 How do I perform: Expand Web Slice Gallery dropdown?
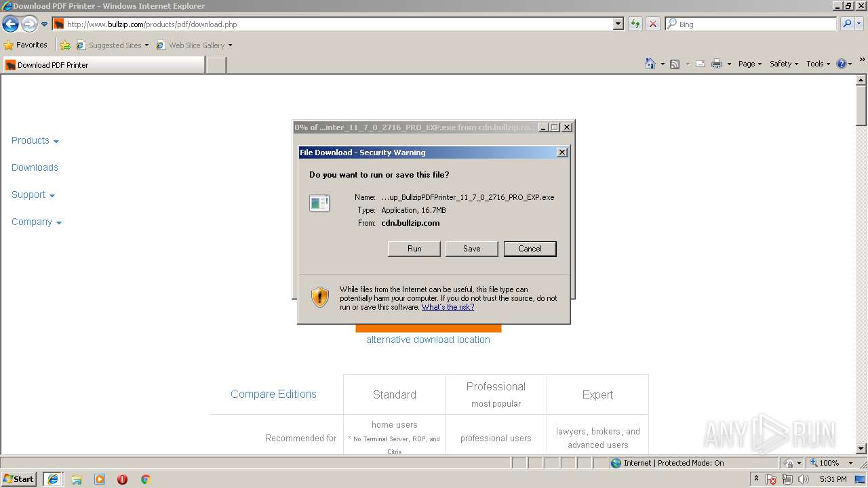(x=230, y=45)
